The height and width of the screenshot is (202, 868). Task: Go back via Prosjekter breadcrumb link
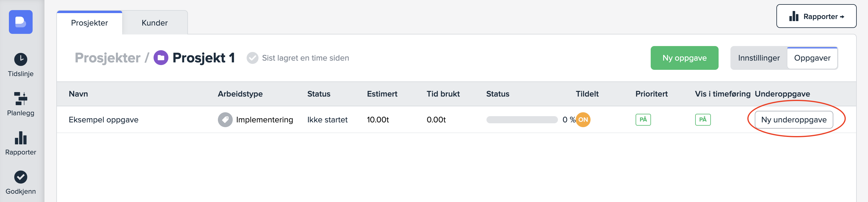click(108, 58)
